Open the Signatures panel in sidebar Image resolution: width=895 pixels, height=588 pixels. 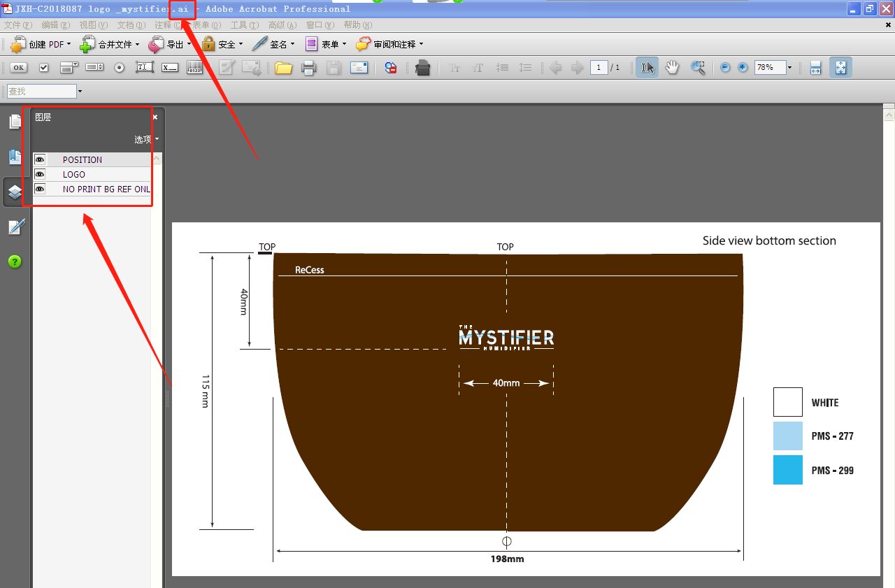(15, 227)
